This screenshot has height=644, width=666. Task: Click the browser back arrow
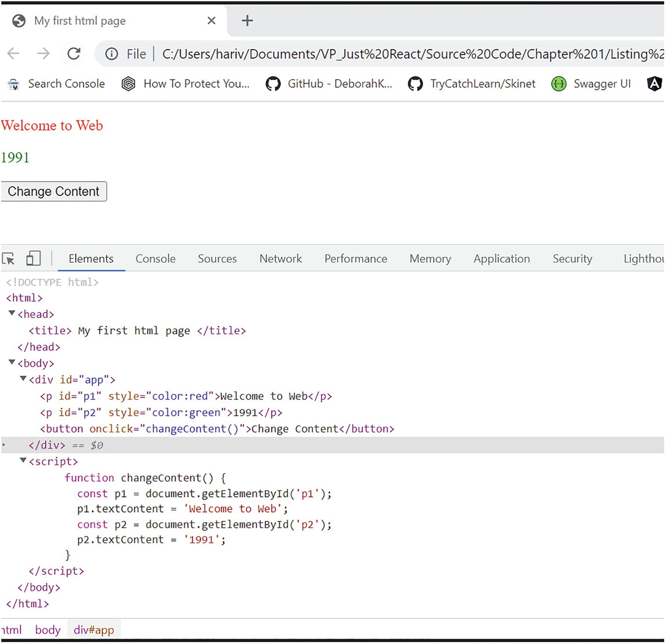14,54
